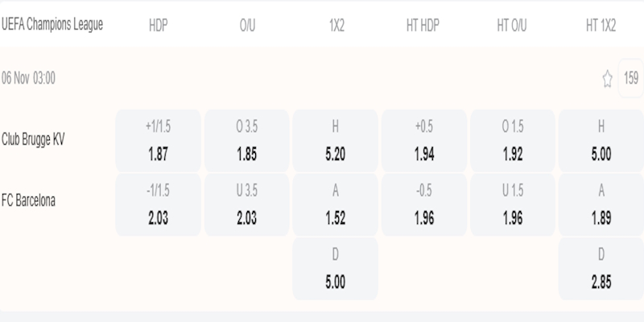The width and height of the screenshot is (644, 322).
Task: Choose full-time draw at 5.00
Action: pyautogui.click(x=336, y=269)
